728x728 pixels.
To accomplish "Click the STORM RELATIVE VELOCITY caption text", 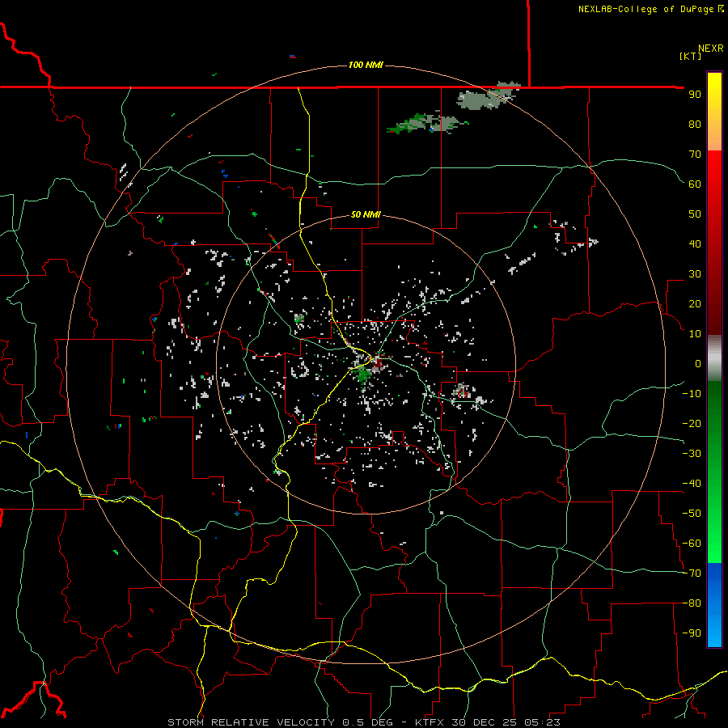I will 251,722.
